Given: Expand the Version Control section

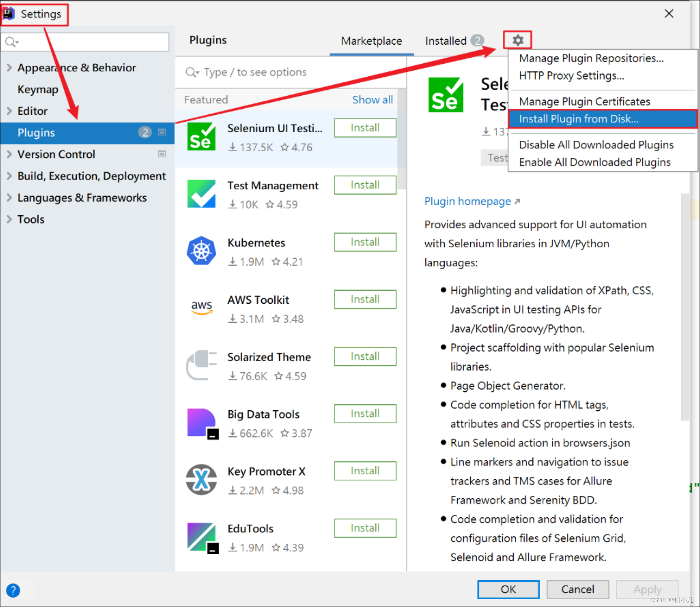Looking at the screenshot, I should [x=9, y=154].
